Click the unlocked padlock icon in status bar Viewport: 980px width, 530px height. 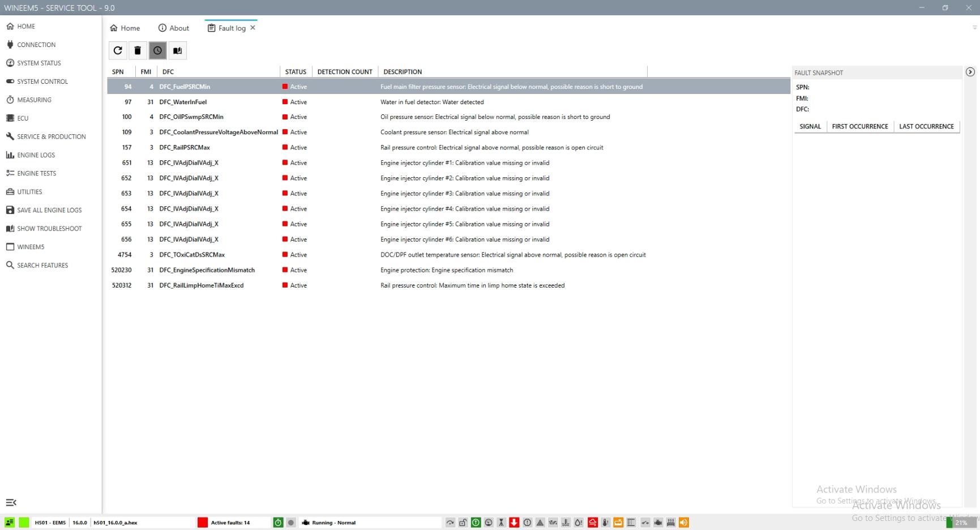click(x=463, y=523)
